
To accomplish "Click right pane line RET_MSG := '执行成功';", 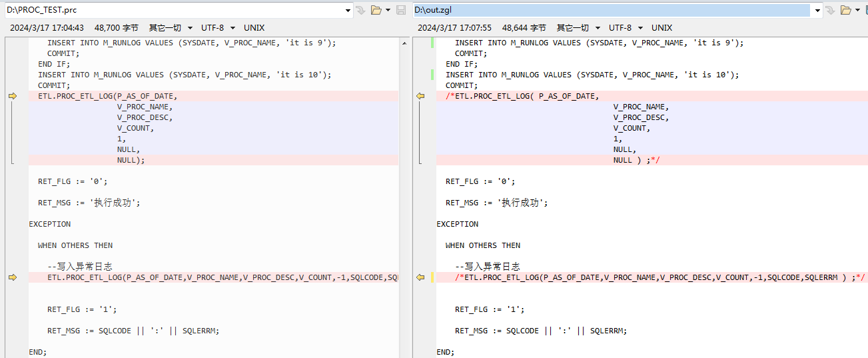I will [x=497, y=203].
